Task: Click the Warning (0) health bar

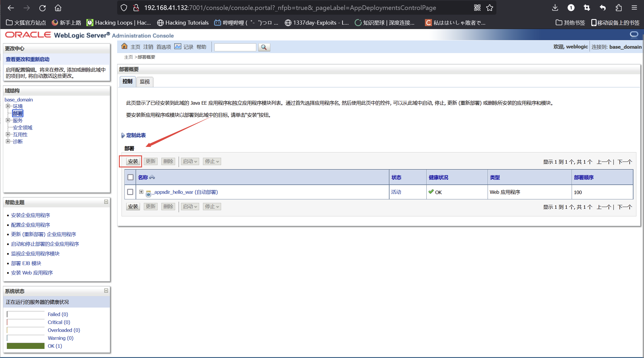Action: (26, 338)
